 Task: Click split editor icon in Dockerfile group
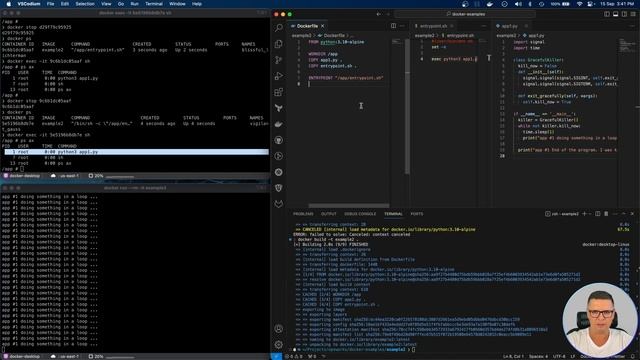(393, 26)
